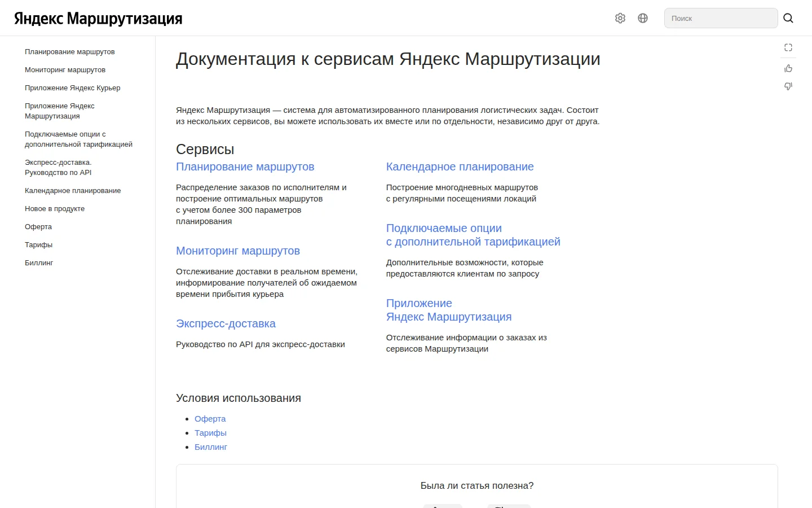
Task: Click the thumbs-down dislike icon
Action: tap(788, 86)
